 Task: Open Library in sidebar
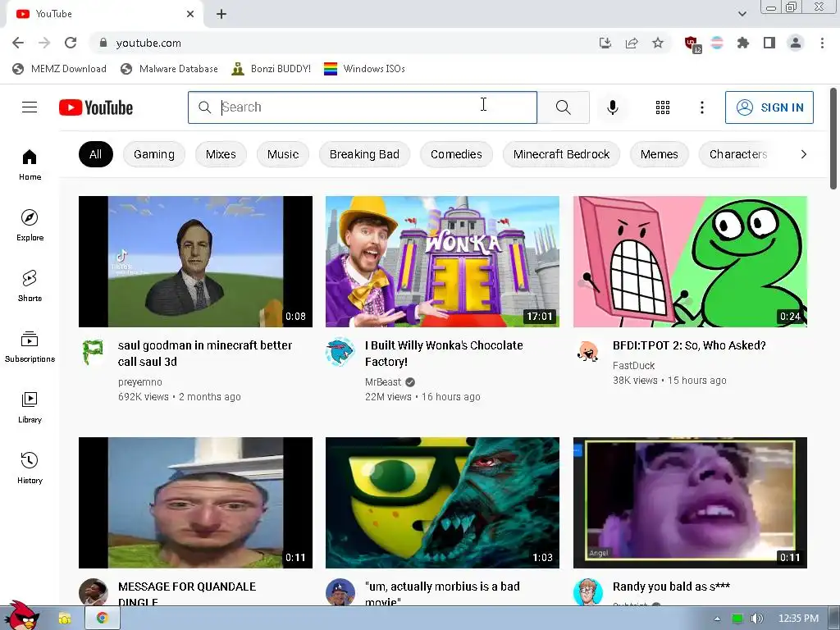[x=30, y=407]
